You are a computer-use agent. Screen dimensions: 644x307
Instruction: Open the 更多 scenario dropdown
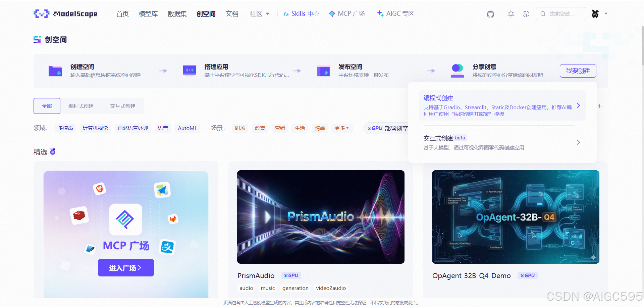point(342,128)
